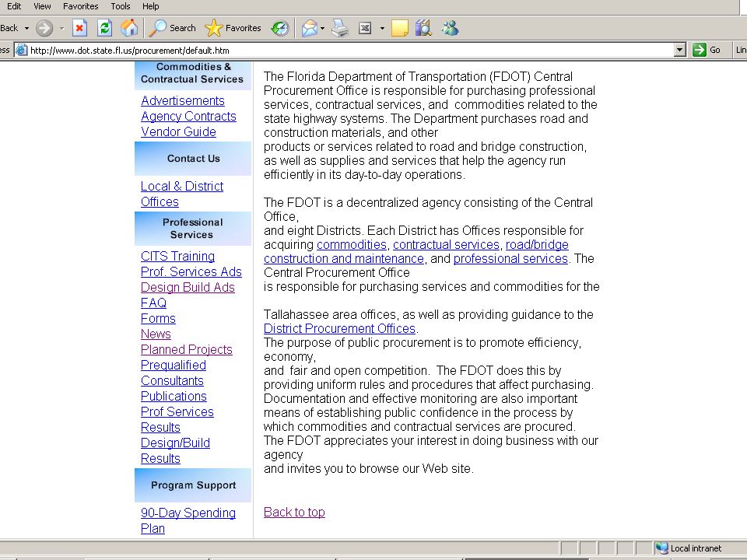Click the Edit page icon in the toolbar
This screenshot has height=560, width=747.
(365, 28)
